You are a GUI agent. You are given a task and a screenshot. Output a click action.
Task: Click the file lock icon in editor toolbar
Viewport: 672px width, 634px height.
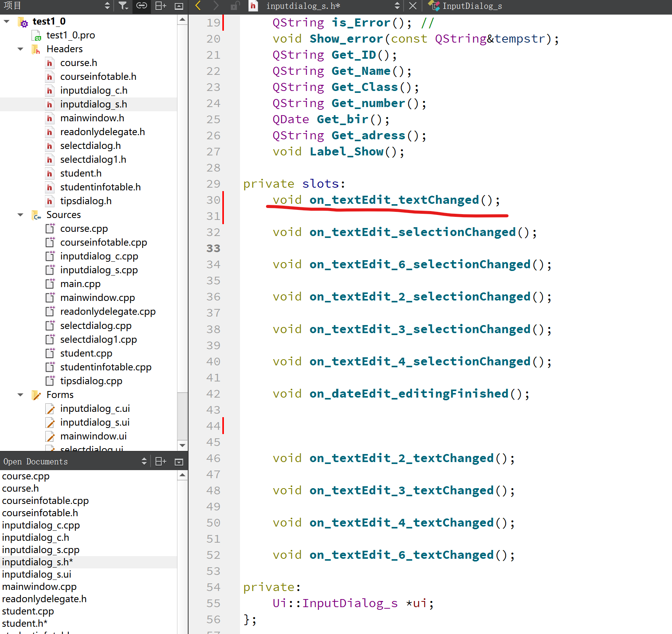tap(235, 6)
